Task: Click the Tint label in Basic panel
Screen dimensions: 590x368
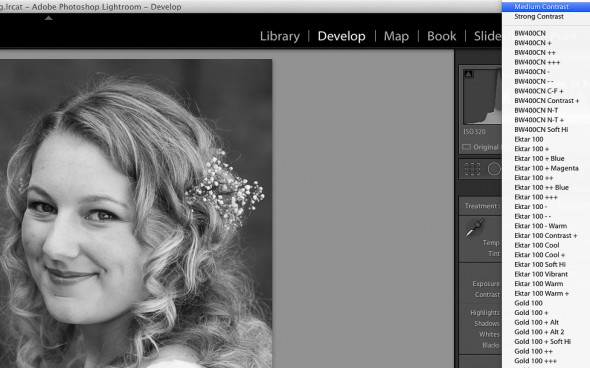Action: [494, 254]
